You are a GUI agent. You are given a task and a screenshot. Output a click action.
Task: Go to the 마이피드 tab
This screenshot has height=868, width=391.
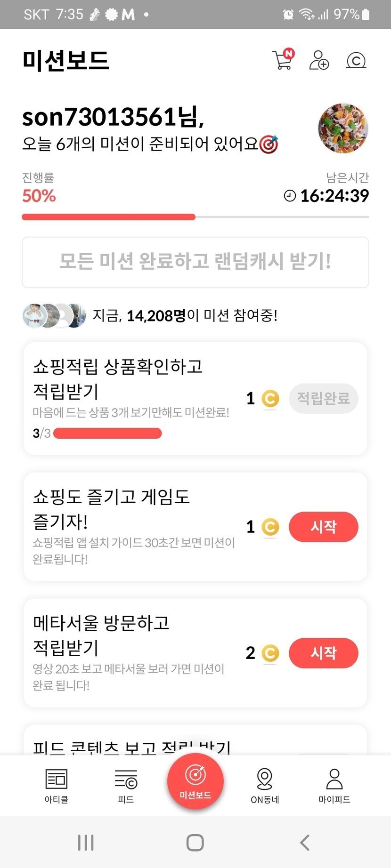[x=334, y=785]
